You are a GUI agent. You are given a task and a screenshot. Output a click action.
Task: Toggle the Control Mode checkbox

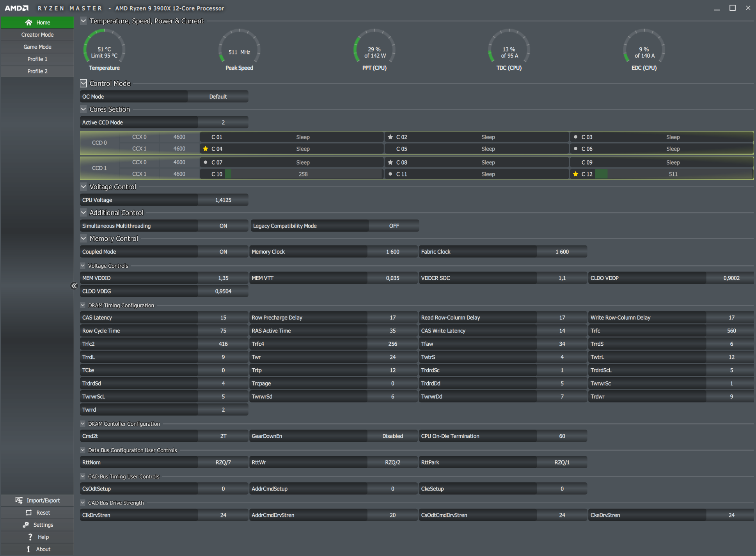pos(83,83)
